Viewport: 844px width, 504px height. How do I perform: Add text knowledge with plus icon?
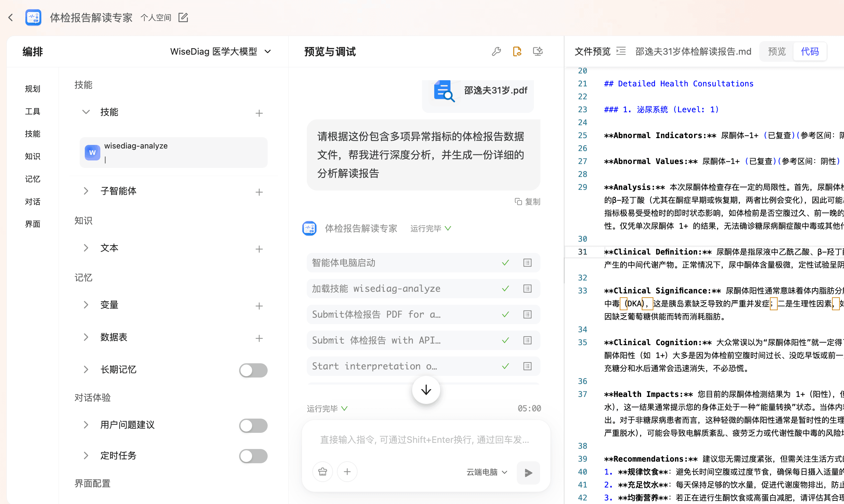click(x=259, y=249)
